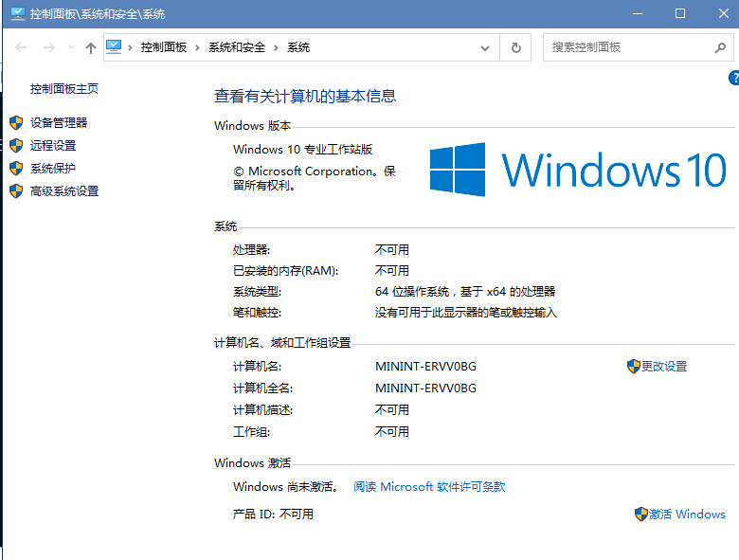Open 系统保护 link
Viewport: 739px width, 560px height.
(53, 168)
